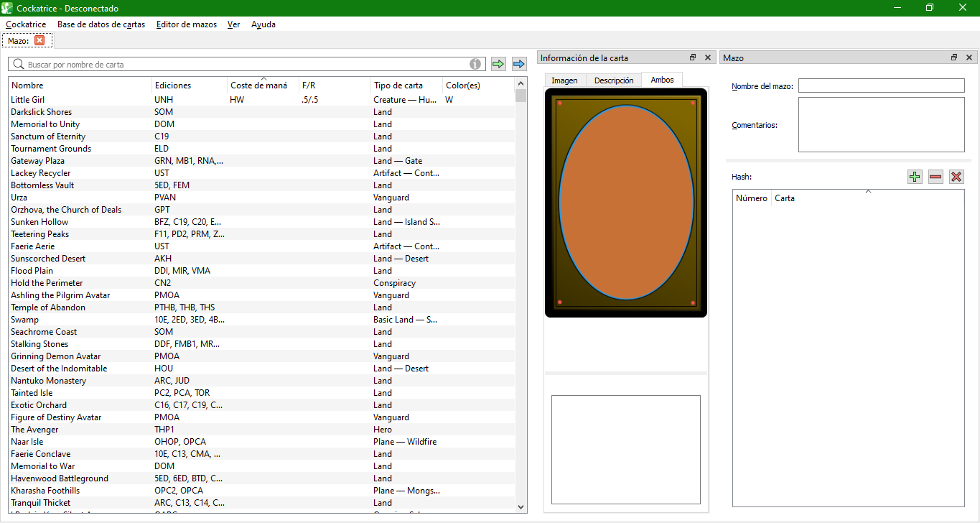Select the Sunken Hollow card row

click(262, 222)
